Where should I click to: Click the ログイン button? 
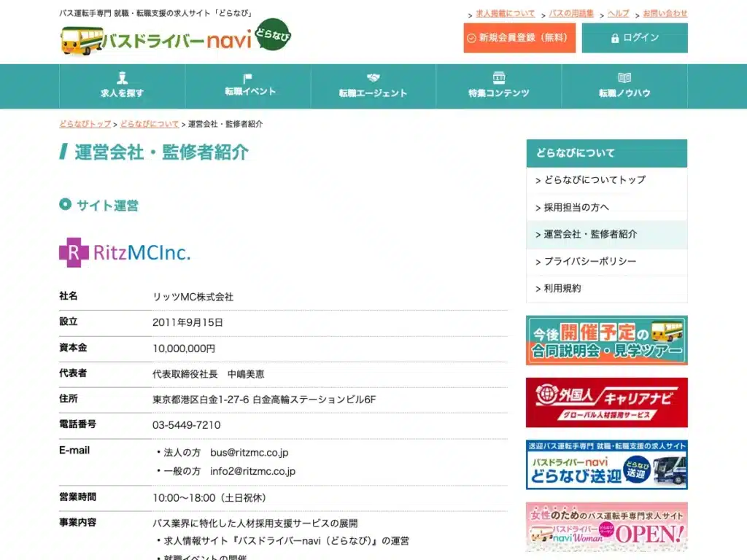[635, 38]
